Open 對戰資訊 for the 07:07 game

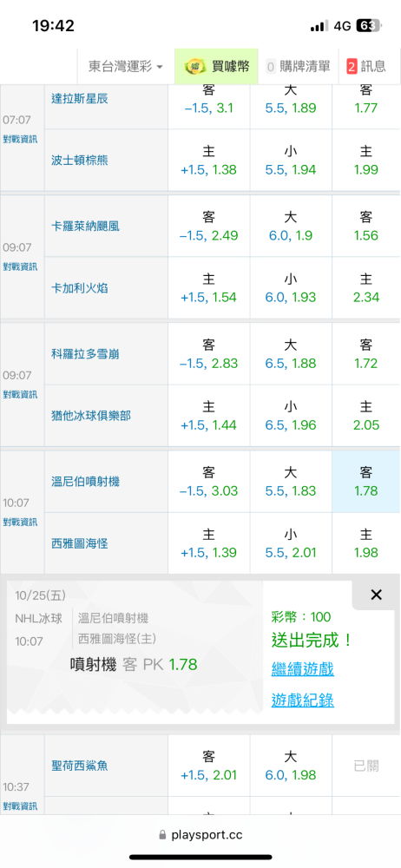click(x=21, y=139)
